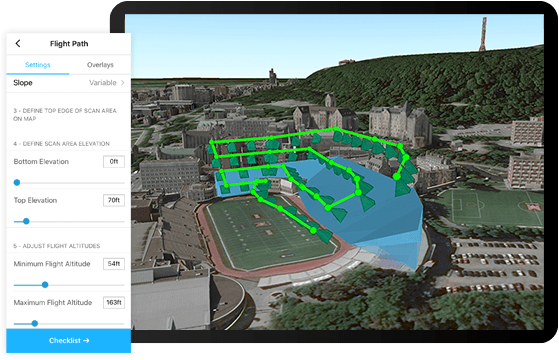Expand the Slope Variable option chevron
The width and height of the screenshot is (559, 360).
coord(122,83)
